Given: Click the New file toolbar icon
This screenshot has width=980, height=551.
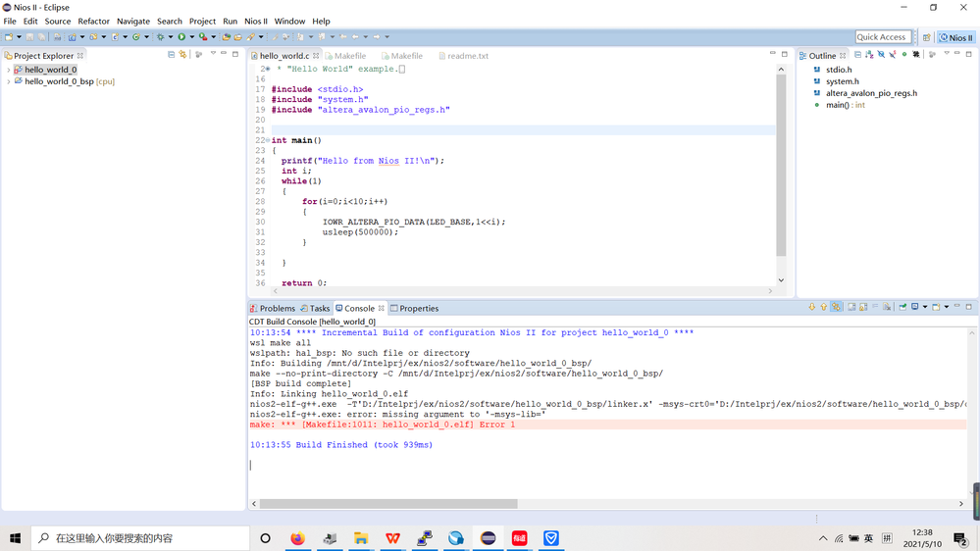Looking at the screenshot, I should click(9, 37).
